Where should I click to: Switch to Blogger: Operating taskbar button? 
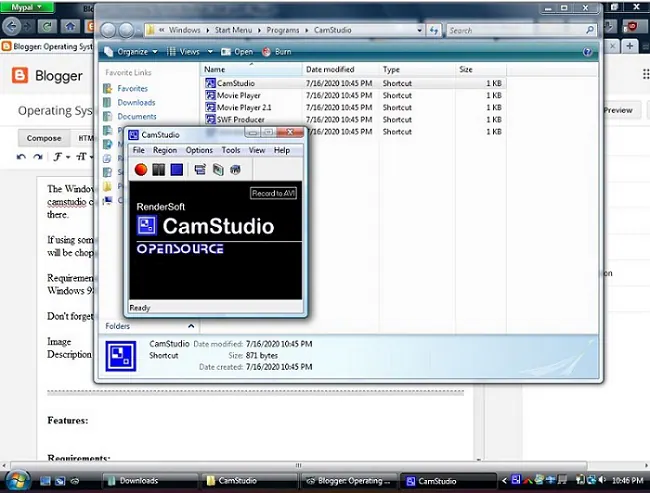[x=349, y=481]
